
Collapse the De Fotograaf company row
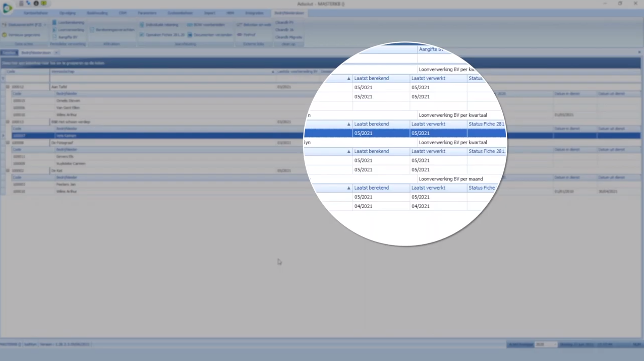tap(8, 143)
